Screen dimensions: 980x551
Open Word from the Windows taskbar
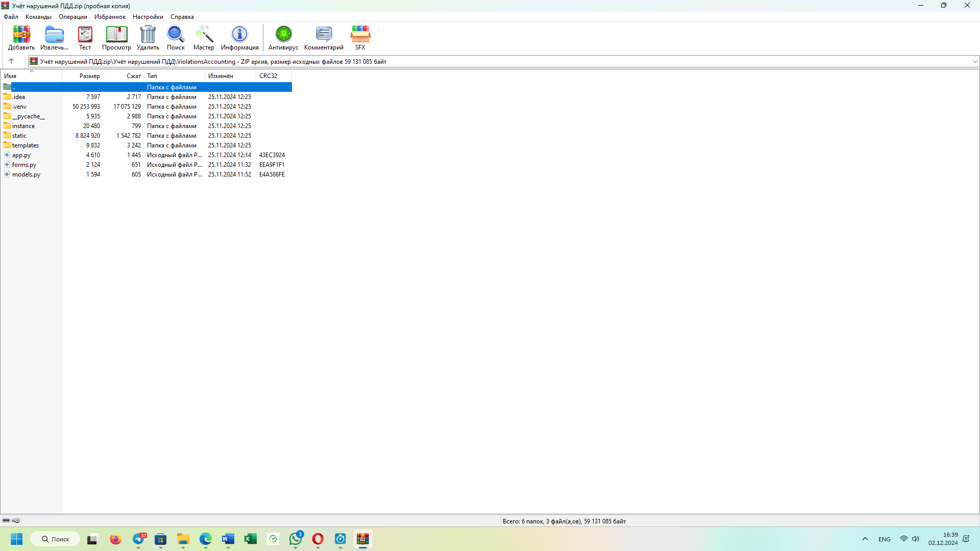click(x=228, y=539)
